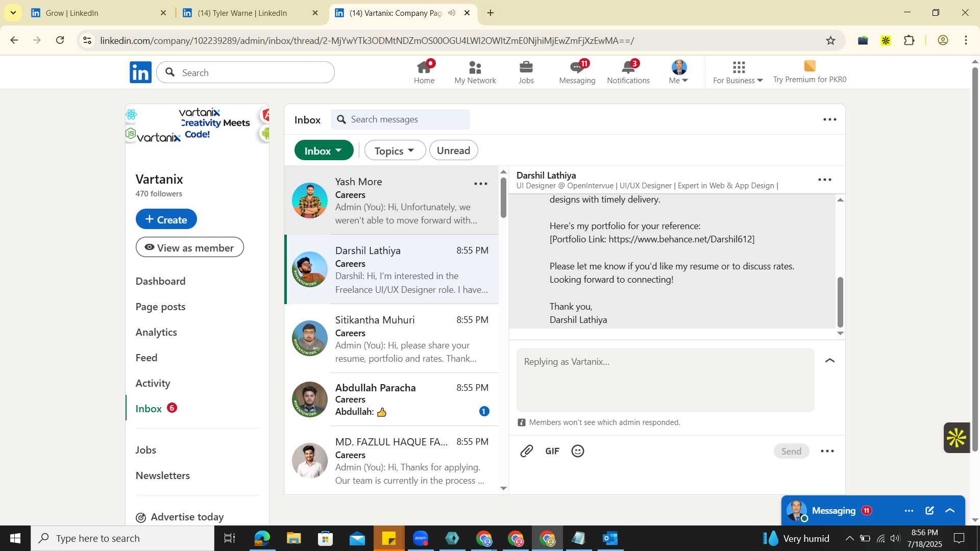The height and width of the screenshot is (551, 980).
Task: Open sidebar Jobs link
Action: 145,450
